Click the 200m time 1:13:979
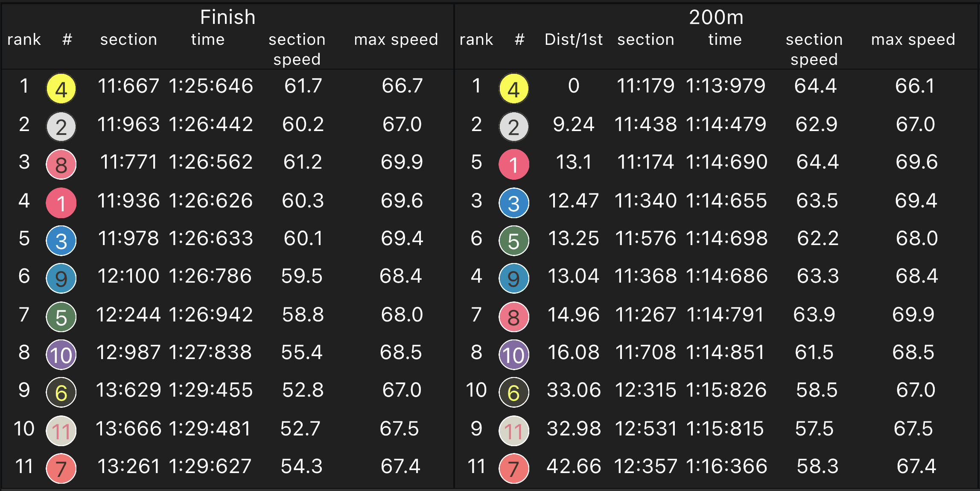This screenshot has height=491, width=980. [725, 86]
